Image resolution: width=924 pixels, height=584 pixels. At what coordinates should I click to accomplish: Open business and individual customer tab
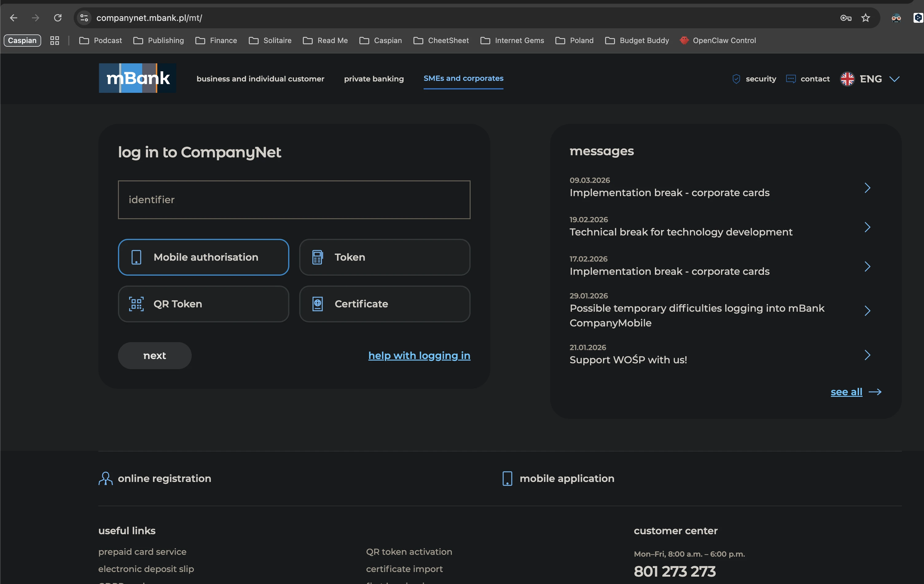260,79
